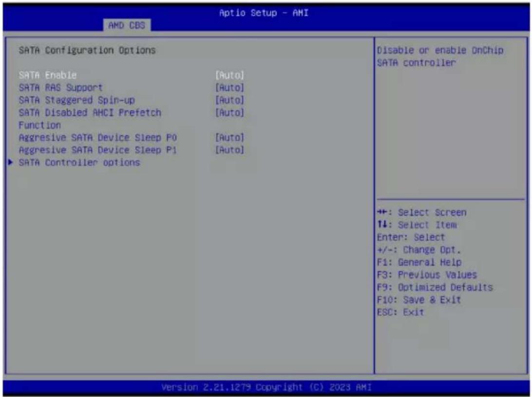Select SATA Disabled AHCI Prefetch option

[x=90, y=119]
